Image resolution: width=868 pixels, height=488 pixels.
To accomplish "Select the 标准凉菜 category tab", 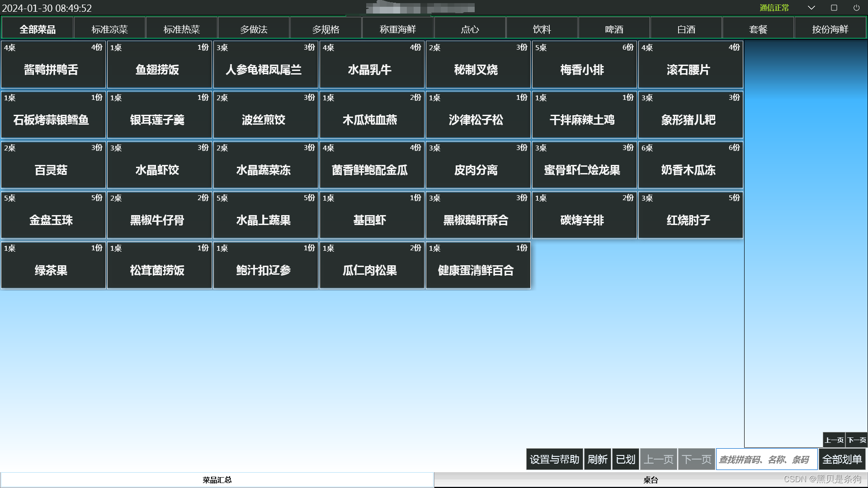I will coord(109,28).
